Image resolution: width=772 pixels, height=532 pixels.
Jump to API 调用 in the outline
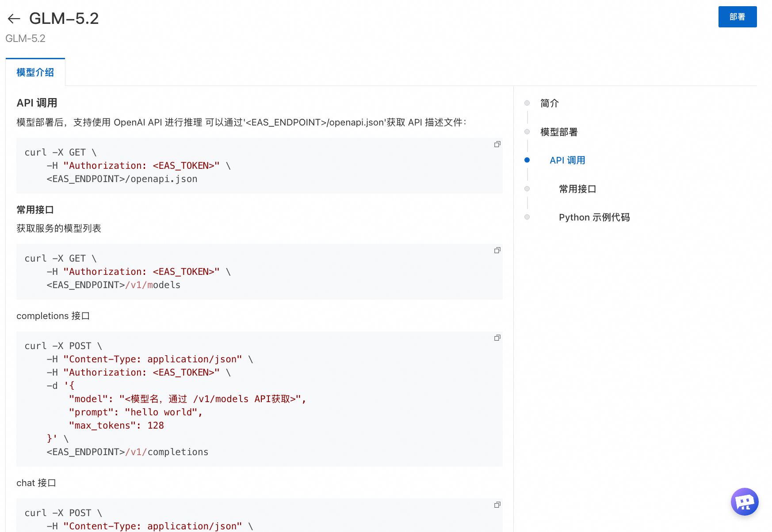point(567,160)
